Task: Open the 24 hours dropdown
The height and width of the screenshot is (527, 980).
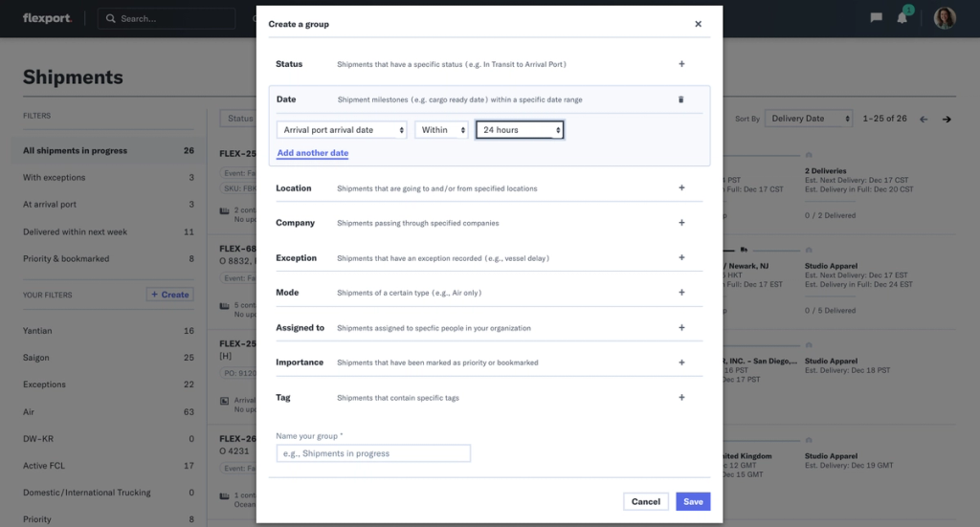Action: pyautogui.click(x=520, y=130)
